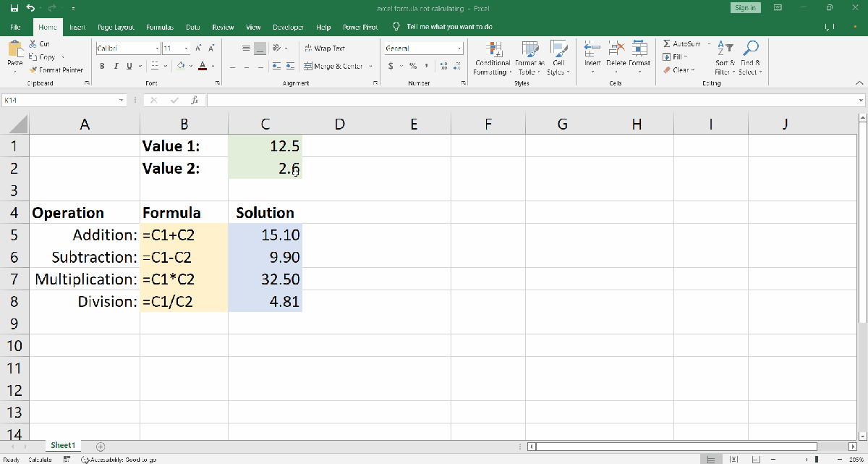Click the Fill Color paint bucket
This screenshot has width=868, height=464.
coord(182,66)
